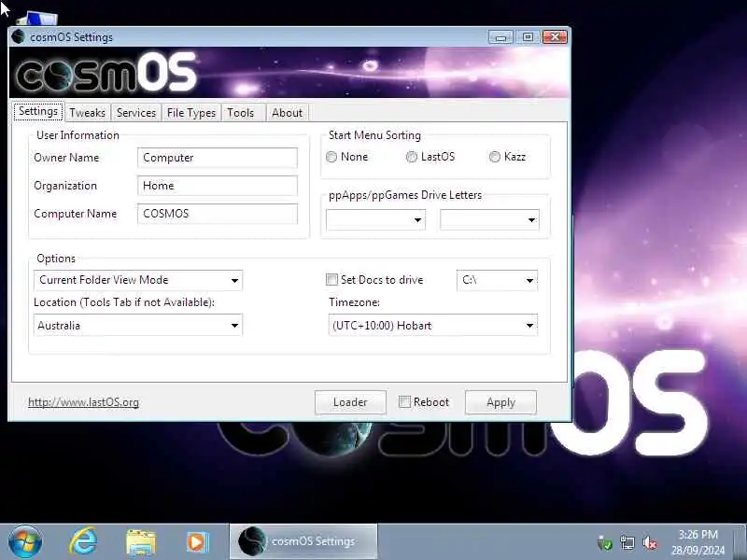Image resolution: width=747 pixels, height=560 pixels.
Task: Open the File Types tab
Action: [191, 113]
